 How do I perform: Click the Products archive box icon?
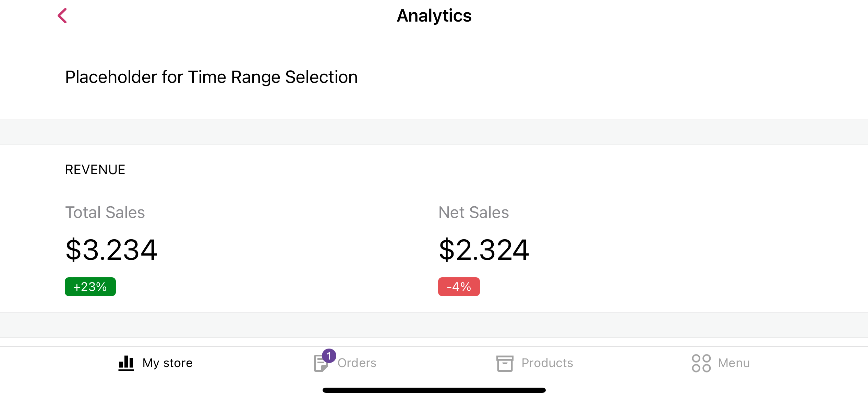point(505,363)
